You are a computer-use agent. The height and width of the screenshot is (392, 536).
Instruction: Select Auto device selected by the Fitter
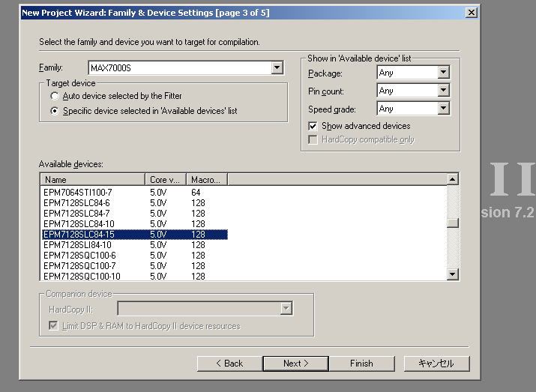pyautogui.click(x=55, y=96)
